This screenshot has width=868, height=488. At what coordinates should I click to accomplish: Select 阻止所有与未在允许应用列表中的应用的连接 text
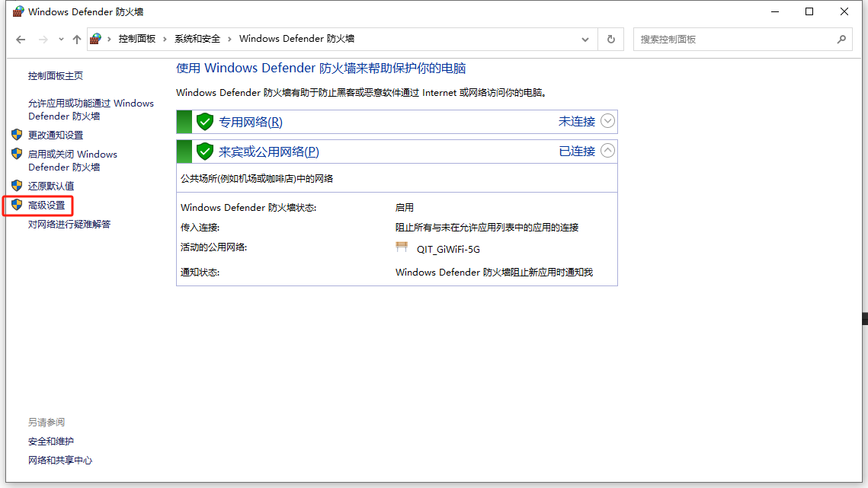coord(487,228)
